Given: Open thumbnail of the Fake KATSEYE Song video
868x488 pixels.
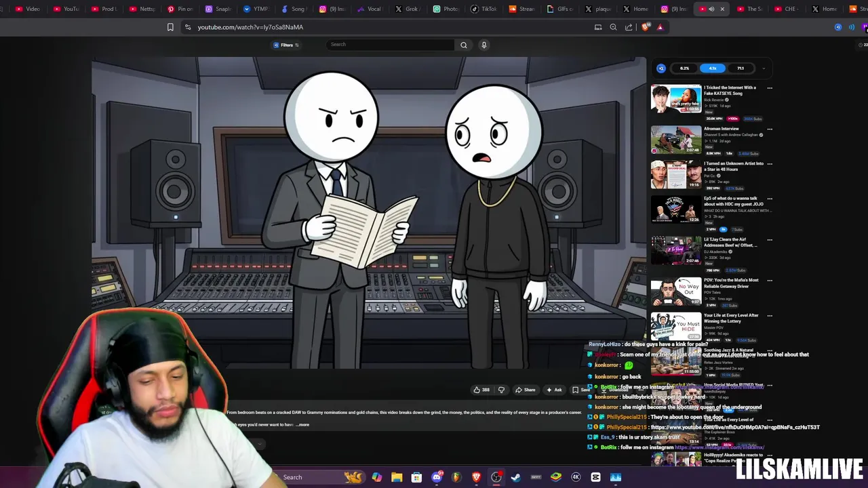Looking at the screenshot, I should click(676, 98).
